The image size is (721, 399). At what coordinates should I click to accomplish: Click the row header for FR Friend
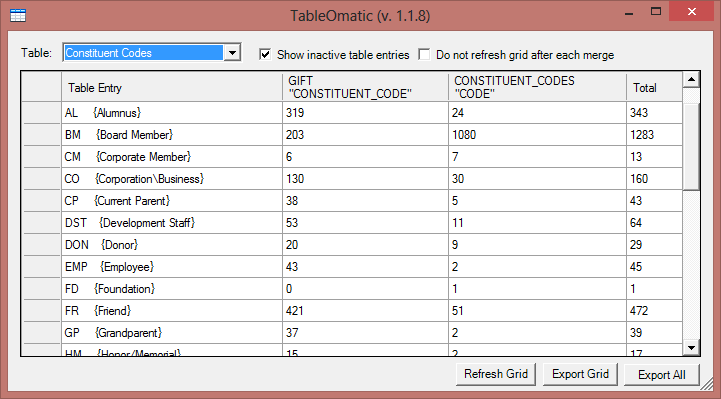(x=41, y=311)
